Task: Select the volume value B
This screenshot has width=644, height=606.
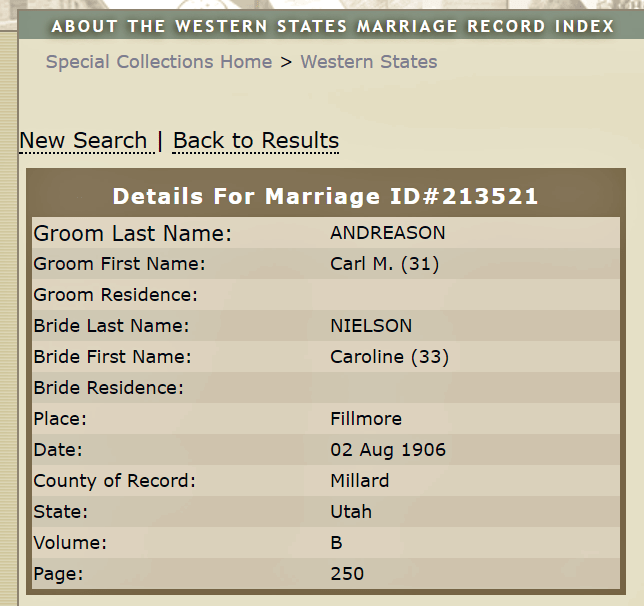Action: (337, 543)
